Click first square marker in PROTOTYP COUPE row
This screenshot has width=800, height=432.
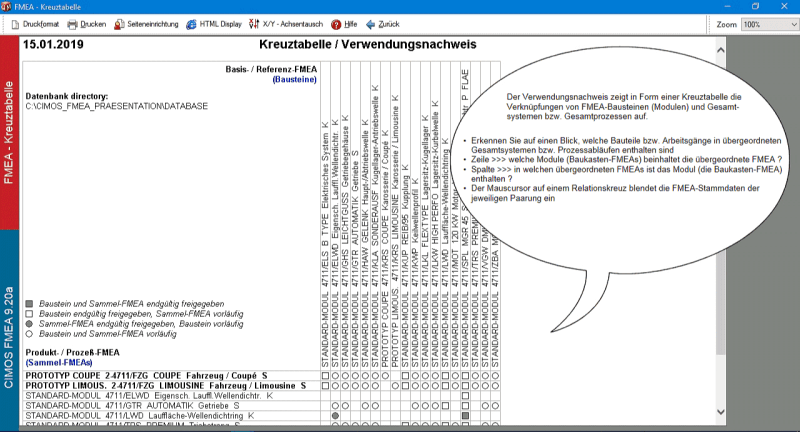pyautogui.click(x=324, y=376)
